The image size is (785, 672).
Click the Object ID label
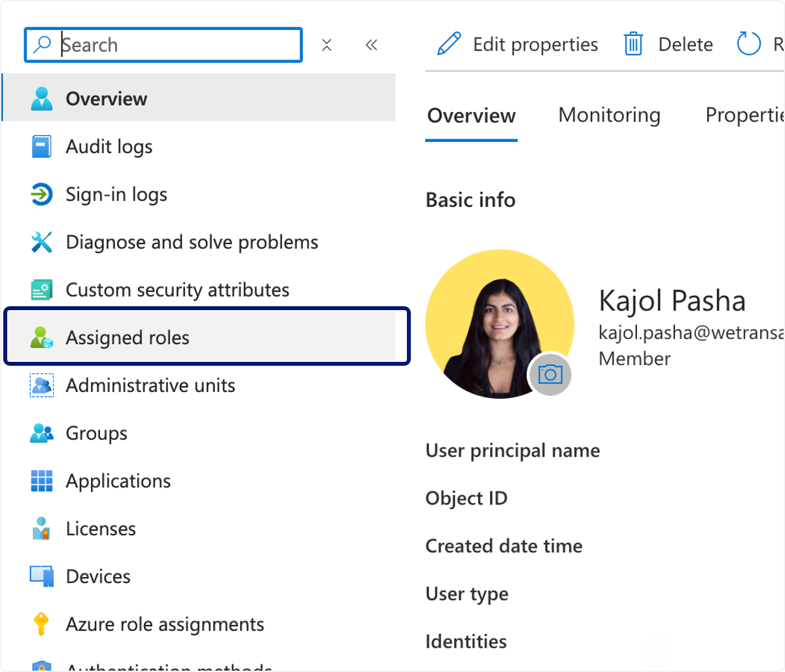tap(466, 499)
